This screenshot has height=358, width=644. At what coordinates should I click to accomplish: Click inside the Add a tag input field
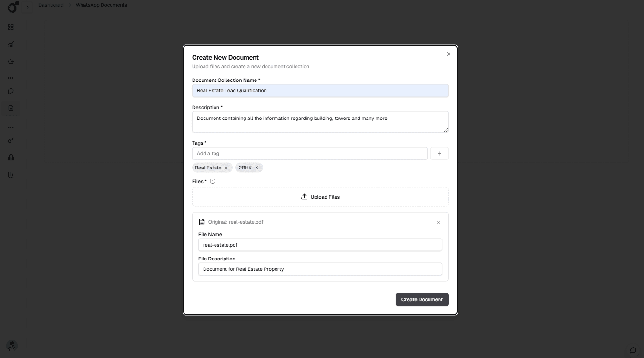[310, 153]
